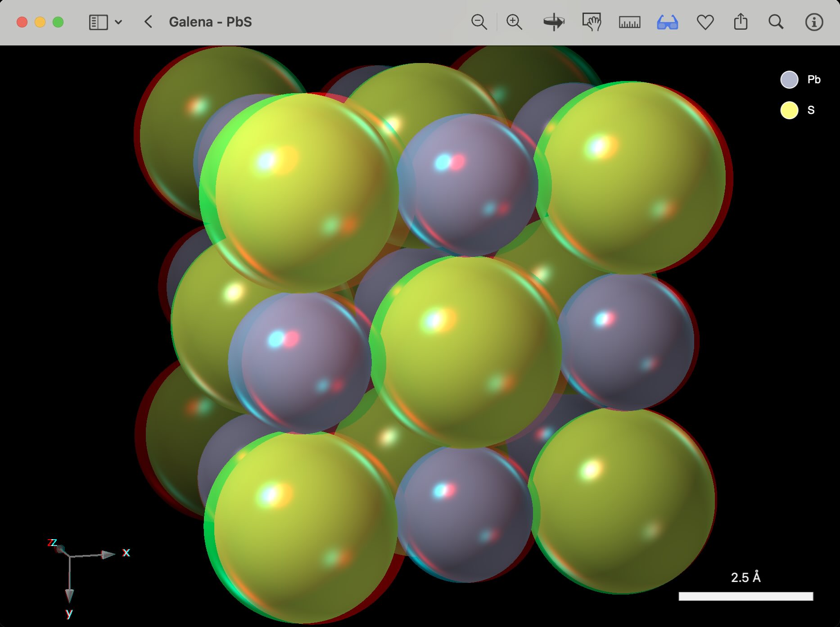Viewport: 840px width, 627px height.
Task: Toggle the 3D anaglyph glasses mode
Action: [667, 22]
